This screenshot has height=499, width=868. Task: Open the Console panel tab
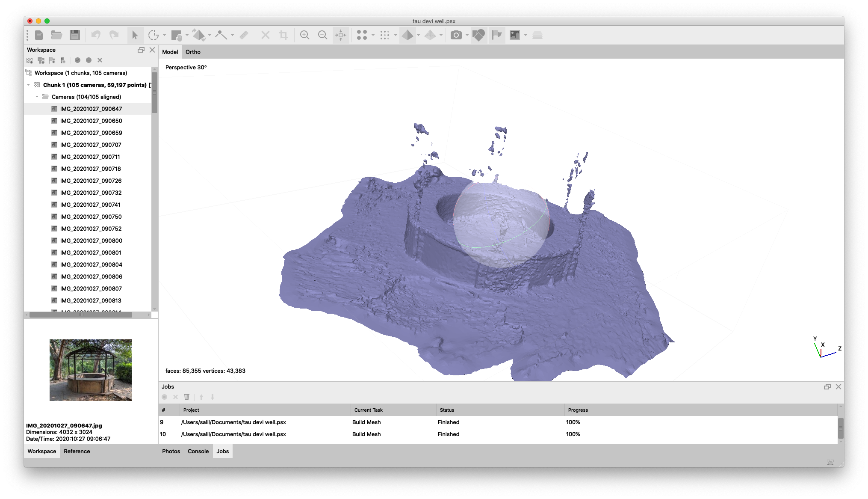(x=198, y=451)
